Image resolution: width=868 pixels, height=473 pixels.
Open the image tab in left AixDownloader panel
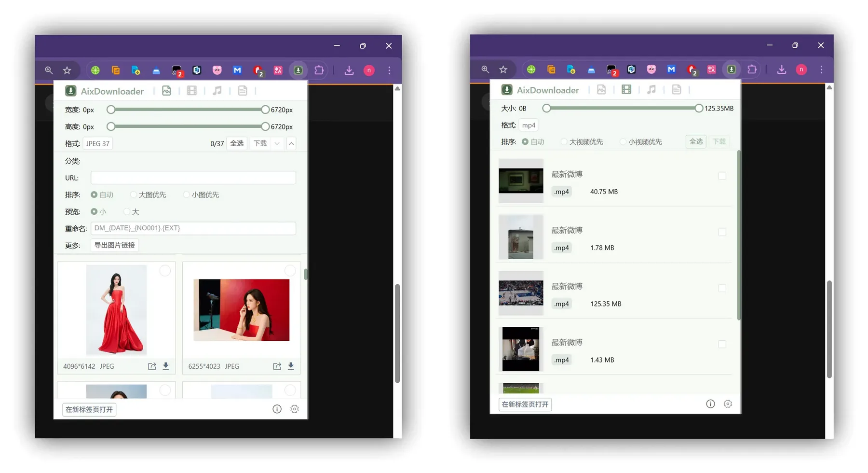tap(166, 91)
